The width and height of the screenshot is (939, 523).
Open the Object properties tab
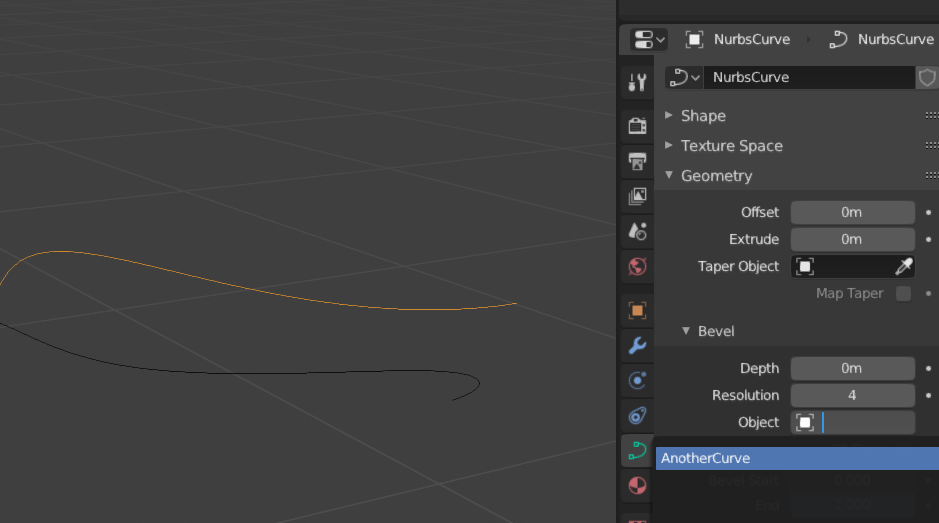pyautogui.click(x=637, y=310)
